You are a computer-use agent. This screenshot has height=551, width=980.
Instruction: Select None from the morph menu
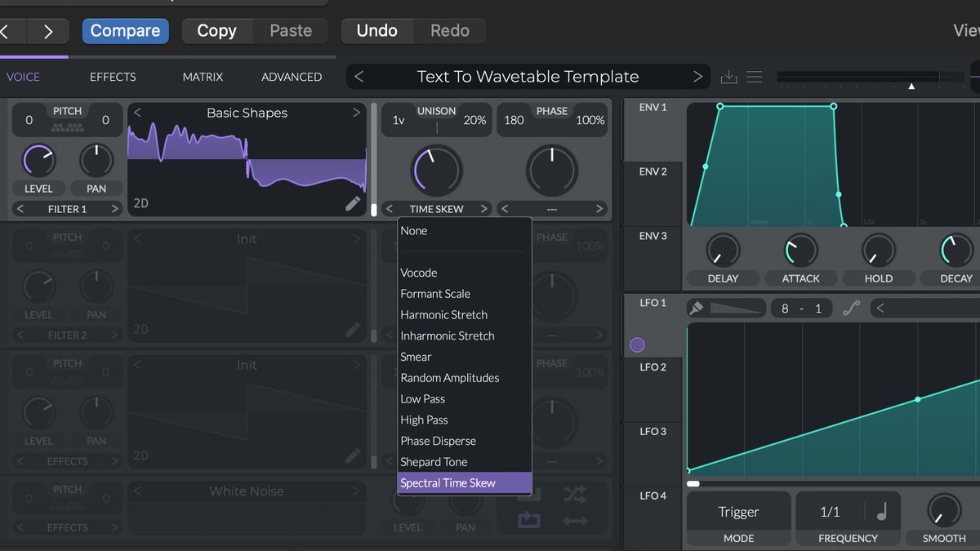[x=465, y=231]
